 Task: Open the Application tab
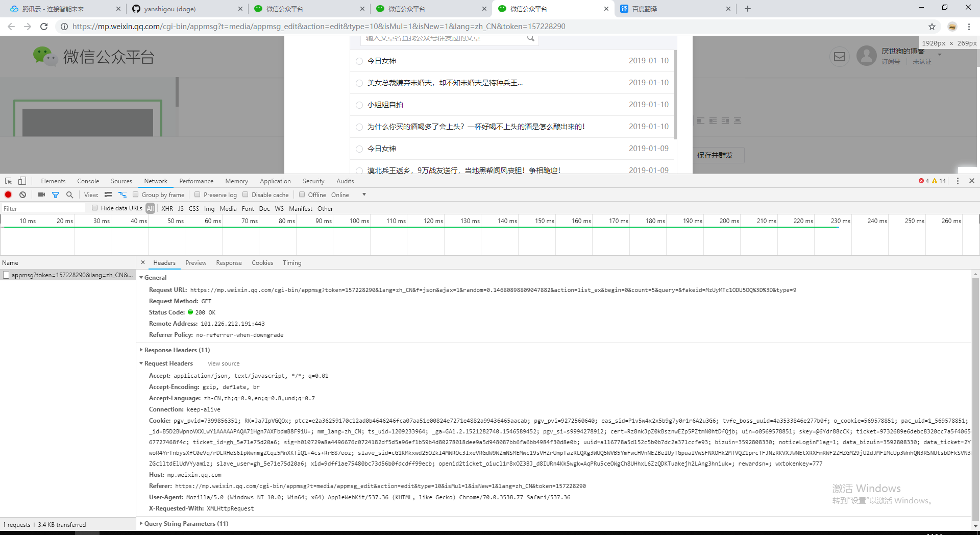pos(275,181)
